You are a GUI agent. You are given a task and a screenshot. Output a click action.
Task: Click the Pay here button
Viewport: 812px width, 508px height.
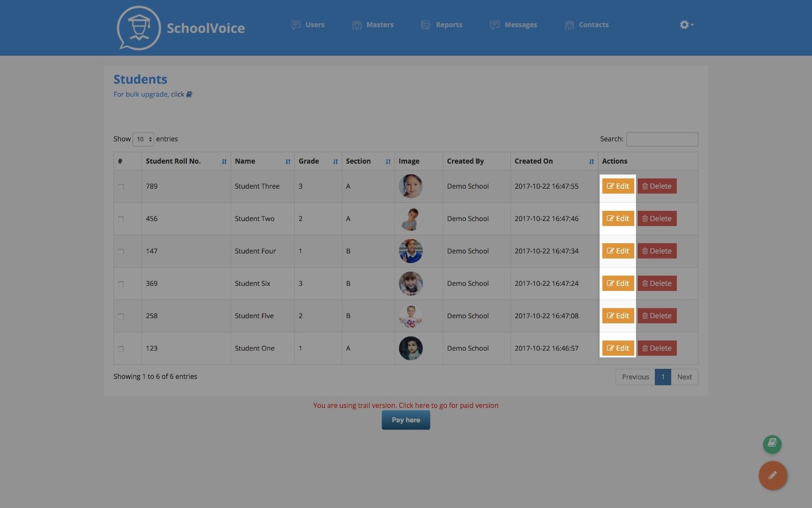[x=406, y=420]
